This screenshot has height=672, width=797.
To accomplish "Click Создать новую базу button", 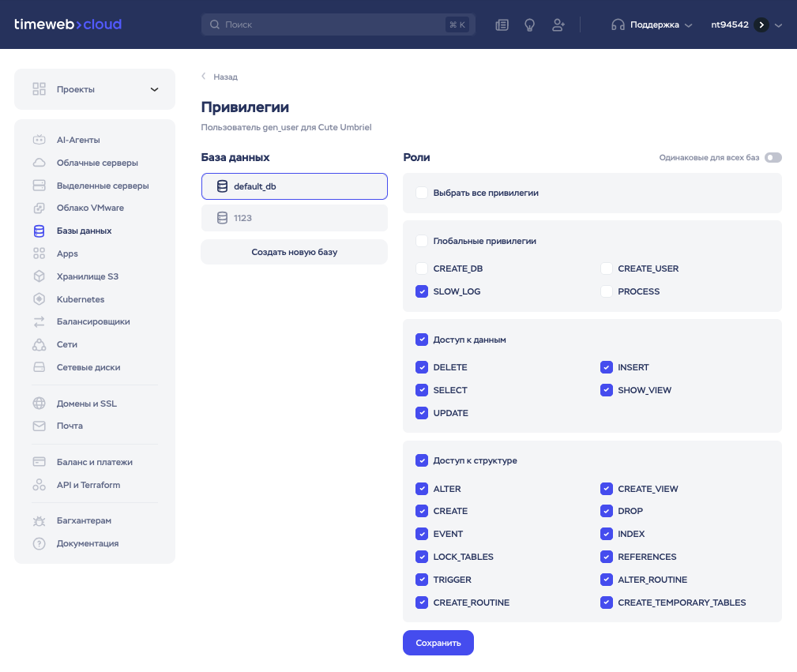I will [294, 252].
